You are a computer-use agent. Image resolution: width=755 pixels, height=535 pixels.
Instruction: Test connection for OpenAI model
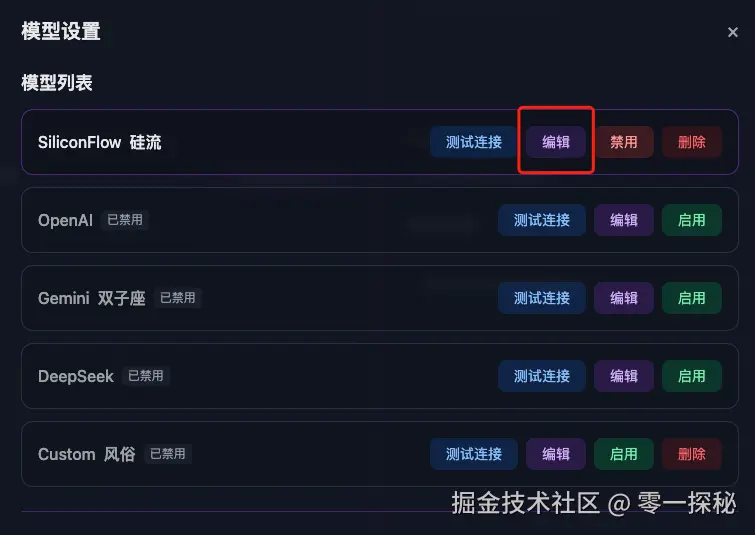[542, 220]
